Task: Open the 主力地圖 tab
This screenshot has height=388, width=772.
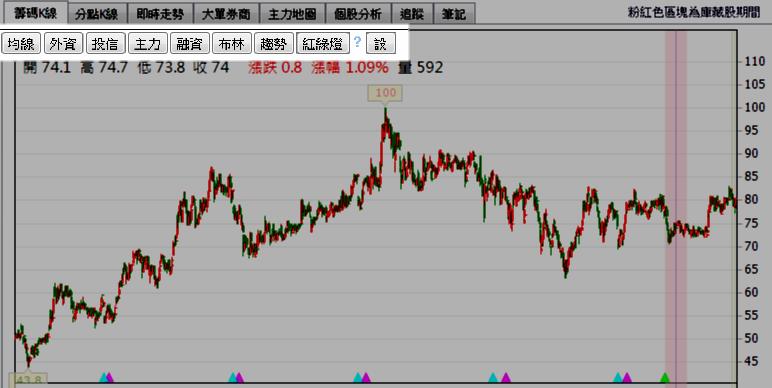Action: coord(292,14)
